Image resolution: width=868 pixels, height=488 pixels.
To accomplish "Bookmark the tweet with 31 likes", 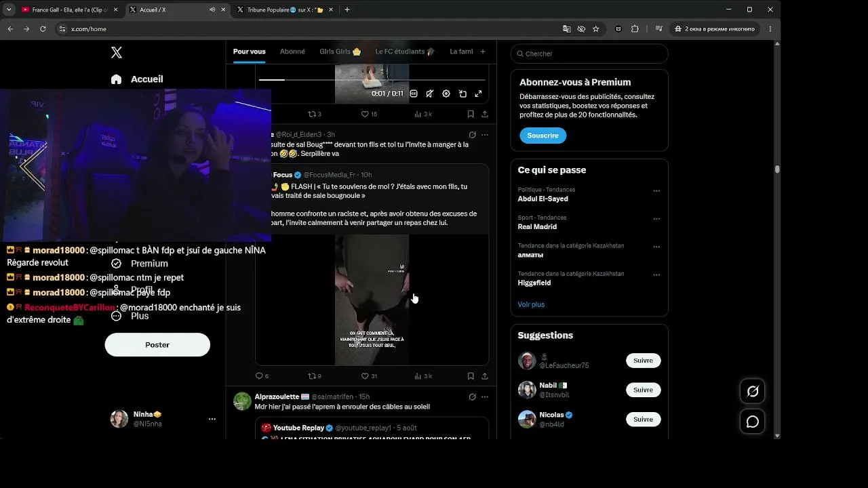I will coord(471,376).
